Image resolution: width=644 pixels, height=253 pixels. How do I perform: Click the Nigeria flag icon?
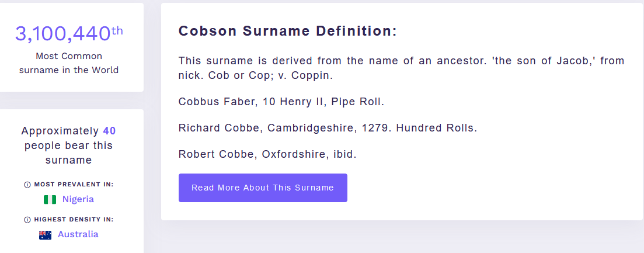50,199
